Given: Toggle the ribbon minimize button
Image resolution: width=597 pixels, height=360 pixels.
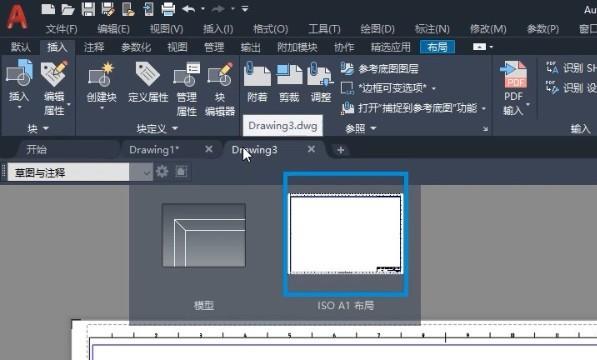Looking at the screenshot, I should click(479, 47).
